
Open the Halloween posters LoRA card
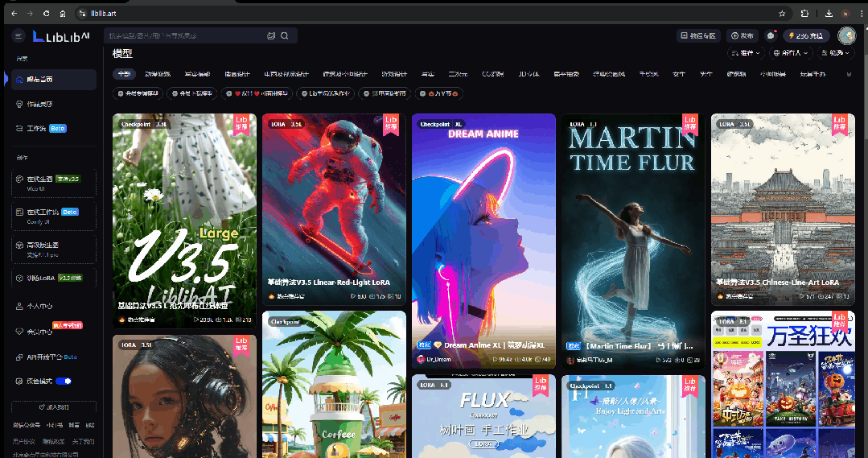pos(783,384)
